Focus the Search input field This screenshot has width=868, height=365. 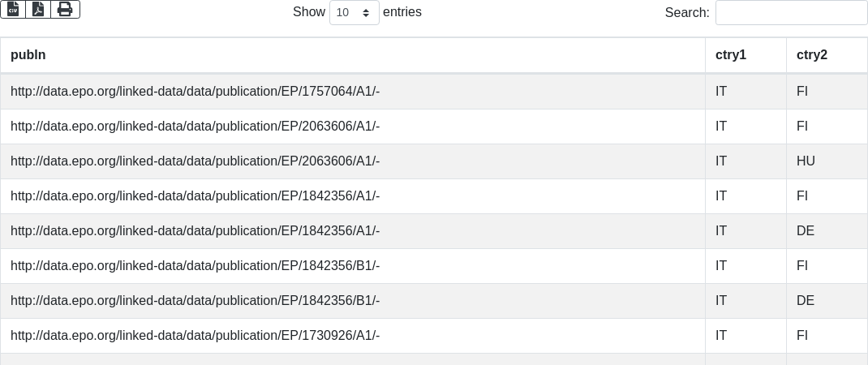tap(791, 13)
